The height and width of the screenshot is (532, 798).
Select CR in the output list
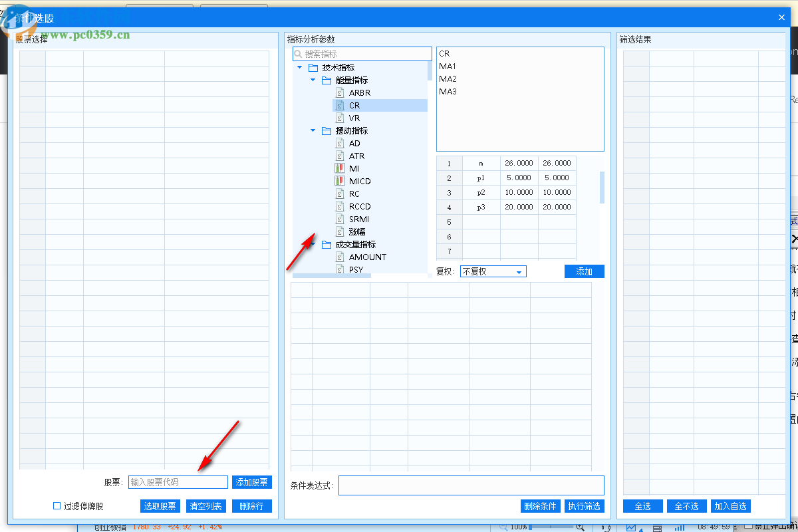point(444,54)
